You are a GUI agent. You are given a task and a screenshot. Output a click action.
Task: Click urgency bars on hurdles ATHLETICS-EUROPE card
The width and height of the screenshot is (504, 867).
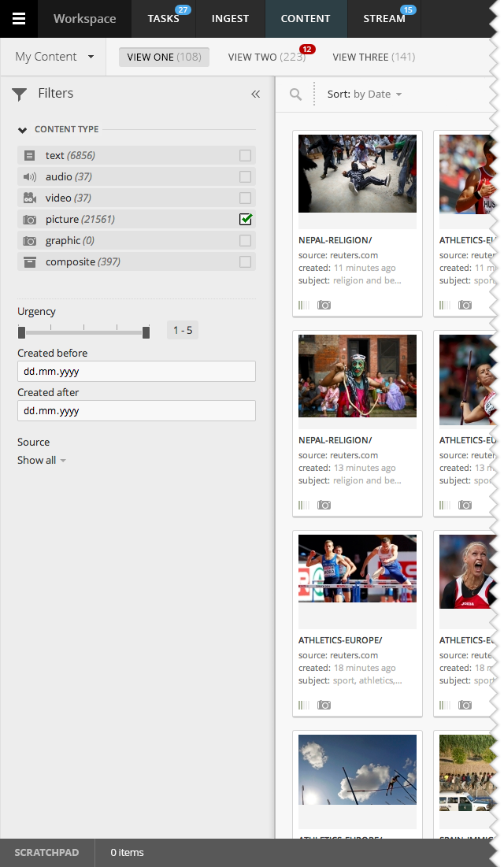(x=304, y=705)
